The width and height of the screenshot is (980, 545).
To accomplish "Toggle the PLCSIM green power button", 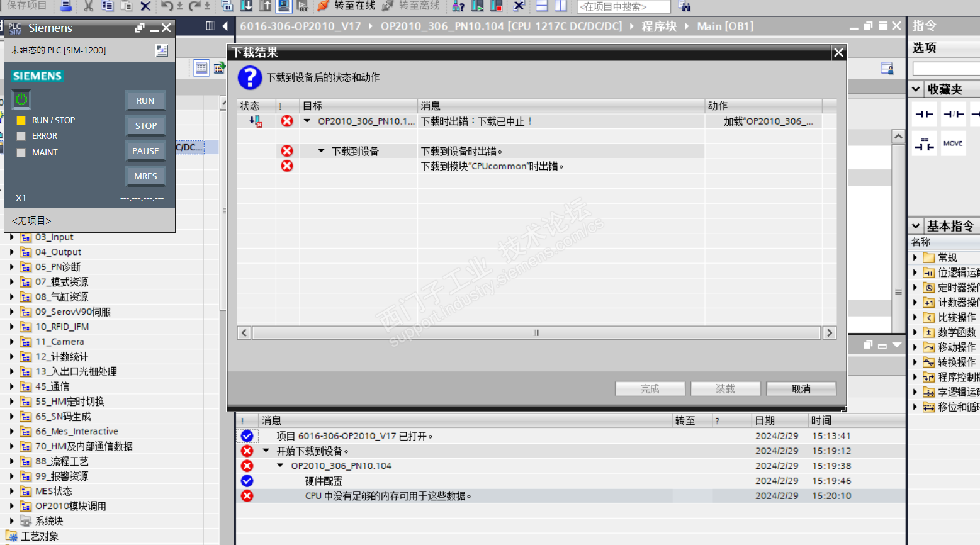I will pyautogui.click(x=21, y=99).
